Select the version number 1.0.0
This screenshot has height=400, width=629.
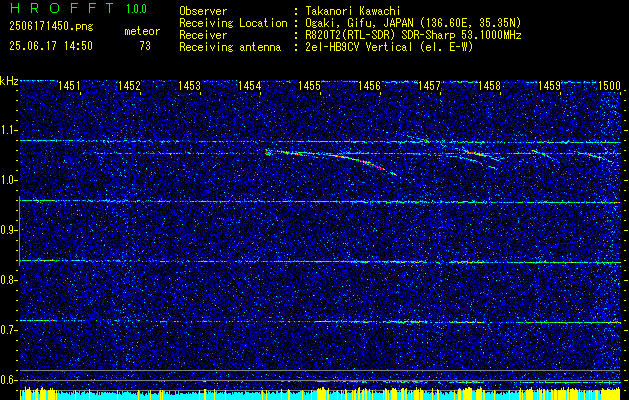[136, 9]
